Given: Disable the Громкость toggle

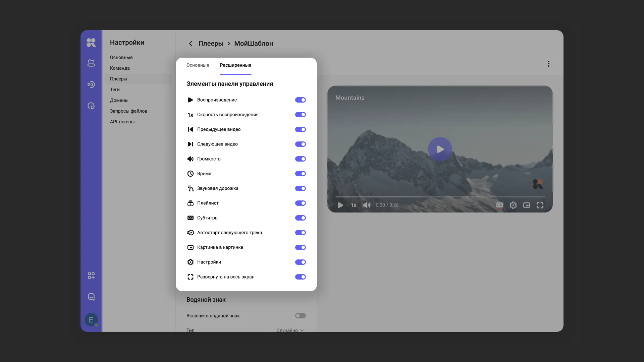Looking at the screenshot, I should [300, 159].
